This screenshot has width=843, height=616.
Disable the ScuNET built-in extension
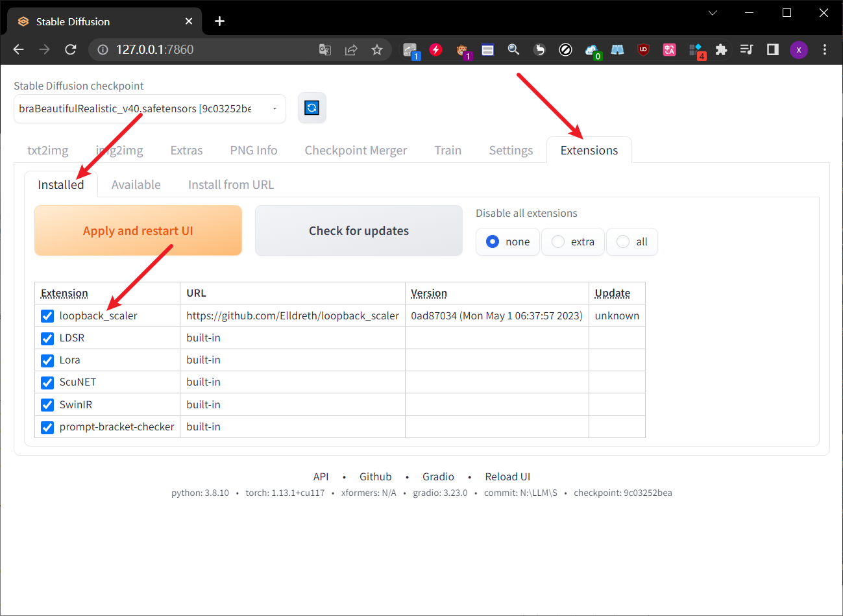47,382
